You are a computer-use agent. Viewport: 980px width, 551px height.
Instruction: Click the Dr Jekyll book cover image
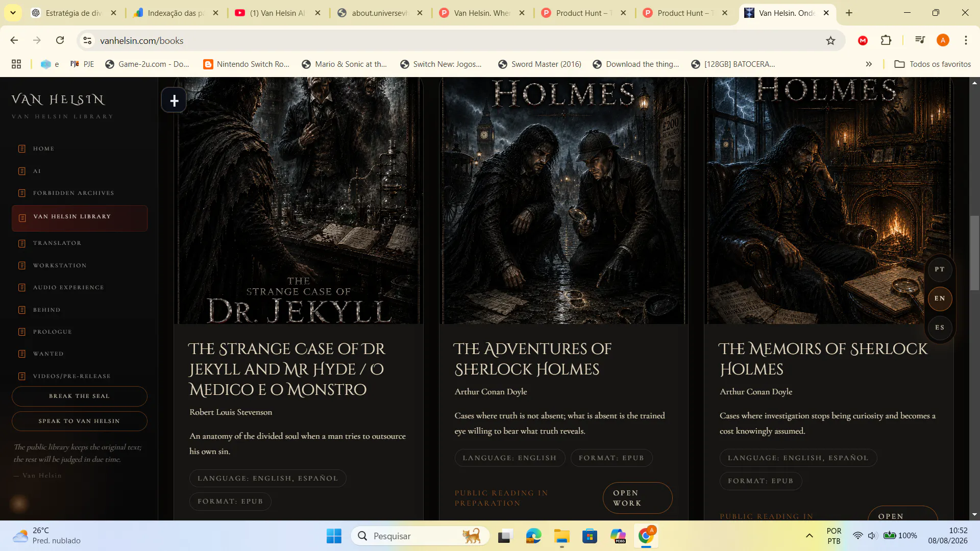(299, 201)
